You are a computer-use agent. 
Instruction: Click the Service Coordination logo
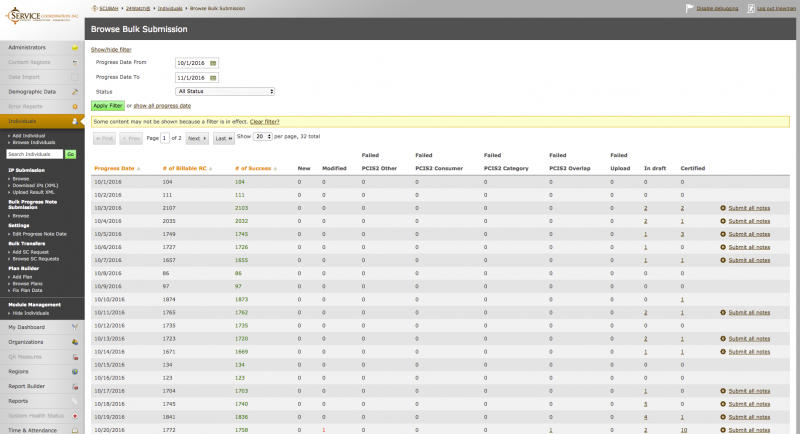[42, 15]
